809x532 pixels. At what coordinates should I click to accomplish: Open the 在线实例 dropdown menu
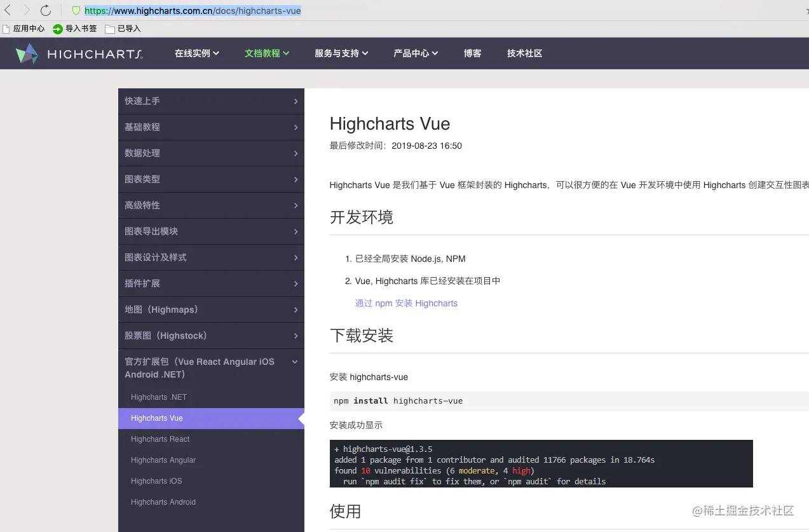[197, 53]
